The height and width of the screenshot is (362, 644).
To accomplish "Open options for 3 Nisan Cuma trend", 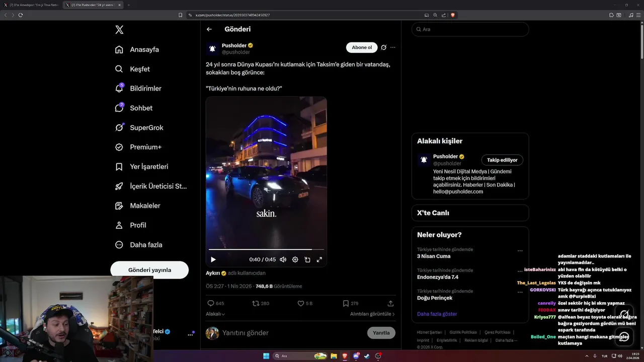I will [520, 250].
